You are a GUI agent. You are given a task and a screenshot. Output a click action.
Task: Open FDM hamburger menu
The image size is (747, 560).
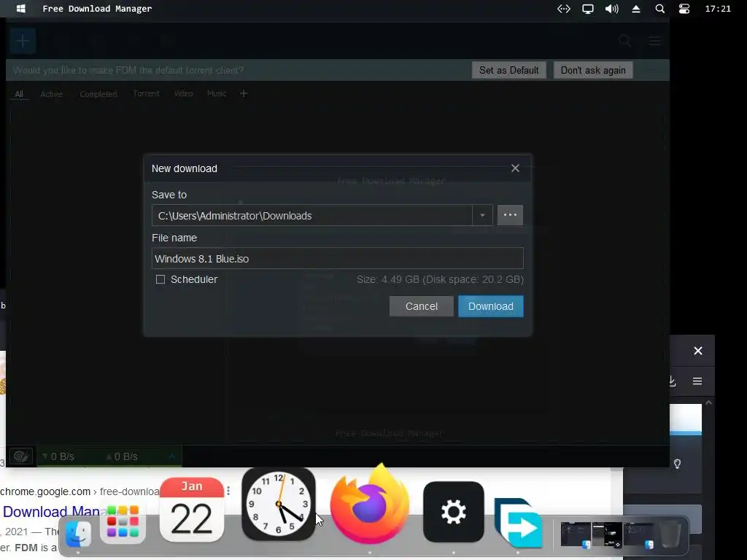[655, 41]
